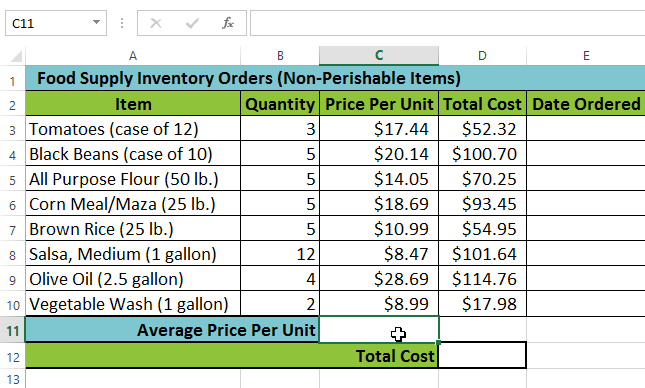Select row 8 header
645x388 pixels.
[x=12, y=253]
